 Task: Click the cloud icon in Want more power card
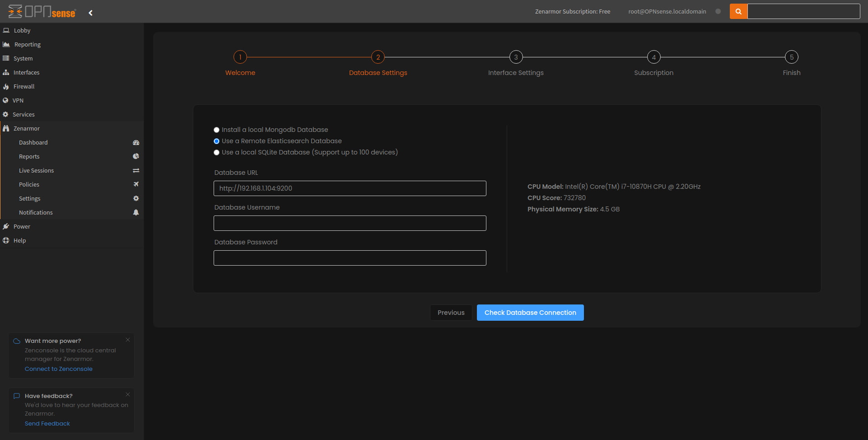[x=17, y=341]
